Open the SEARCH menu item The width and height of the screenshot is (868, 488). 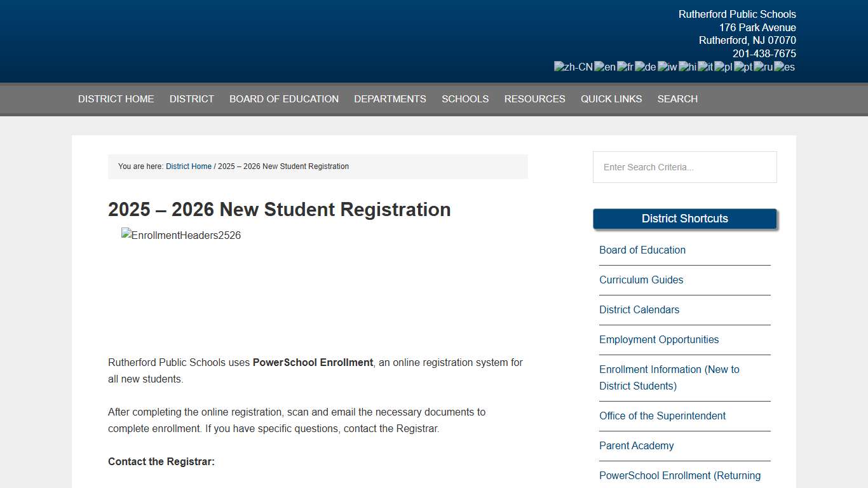point(677,98)
